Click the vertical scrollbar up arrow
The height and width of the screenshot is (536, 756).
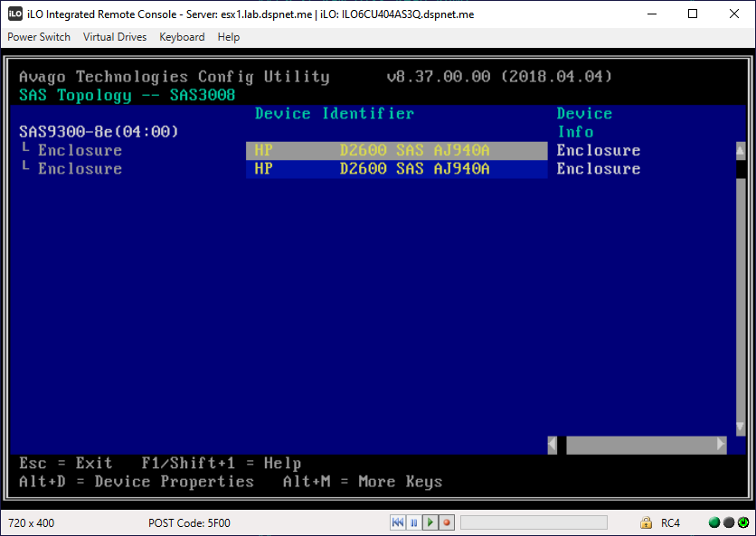tap(741, 151)
